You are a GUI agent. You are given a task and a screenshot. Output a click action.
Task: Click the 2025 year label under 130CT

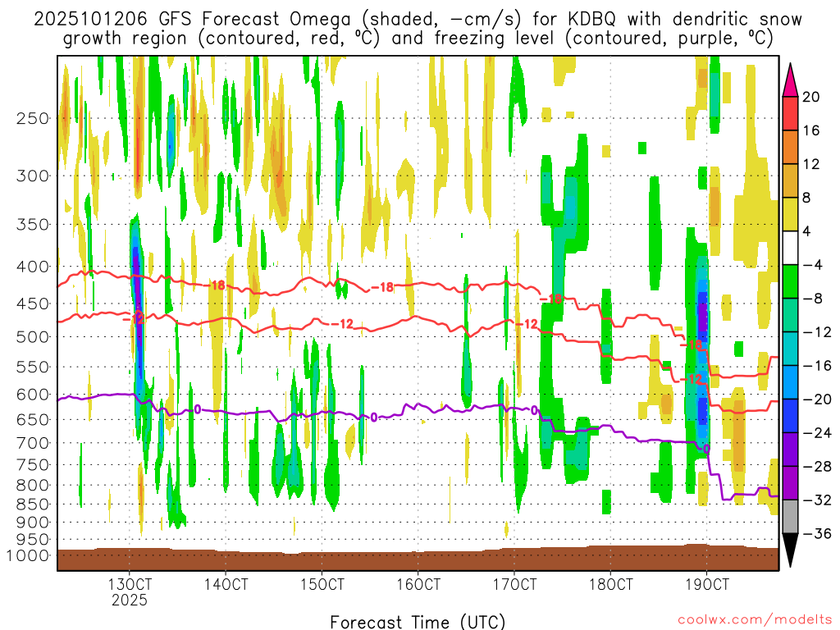[130, 600]
